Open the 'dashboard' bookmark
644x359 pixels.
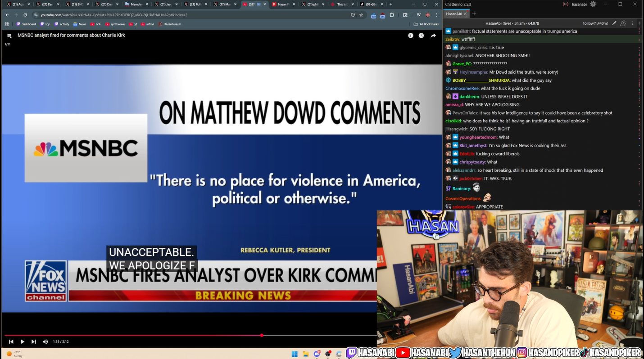(26, 24)
